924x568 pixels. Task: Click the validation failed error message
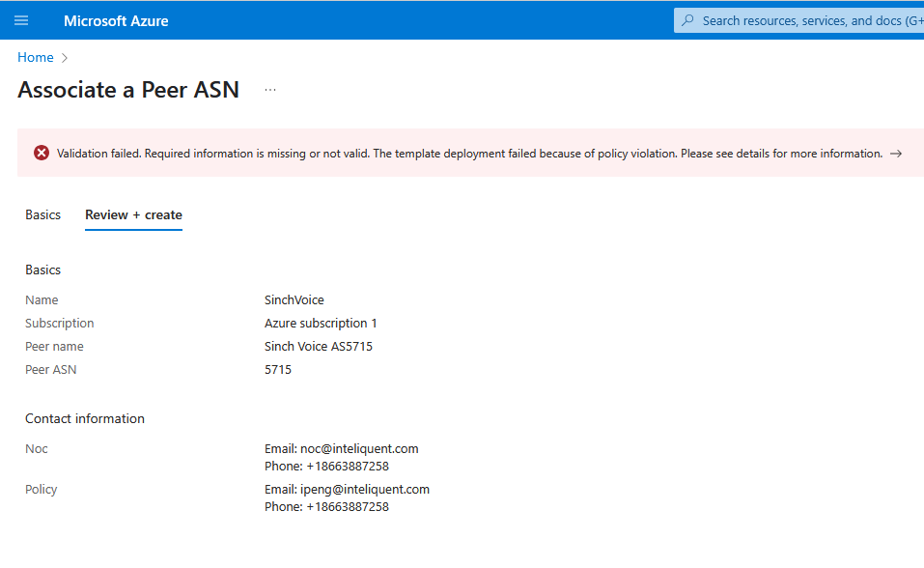click(x=469, y=154)
